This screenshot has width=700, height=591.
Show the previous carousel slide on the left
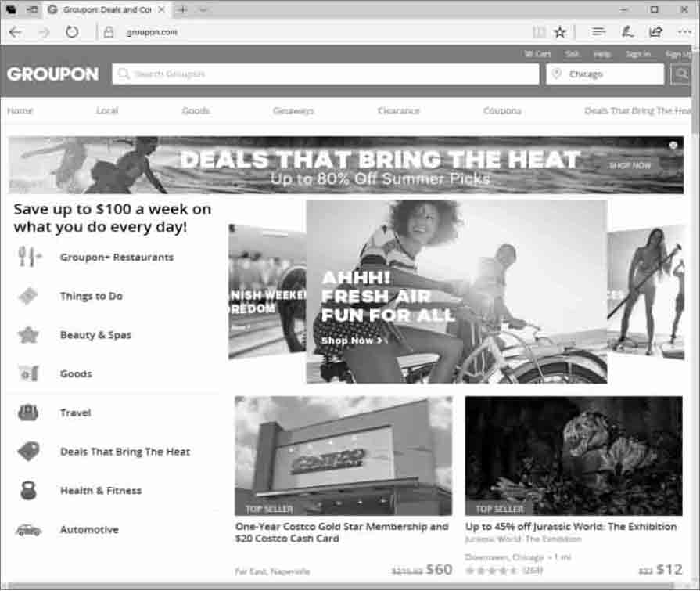pyautogui.click(x=267, y=291)
